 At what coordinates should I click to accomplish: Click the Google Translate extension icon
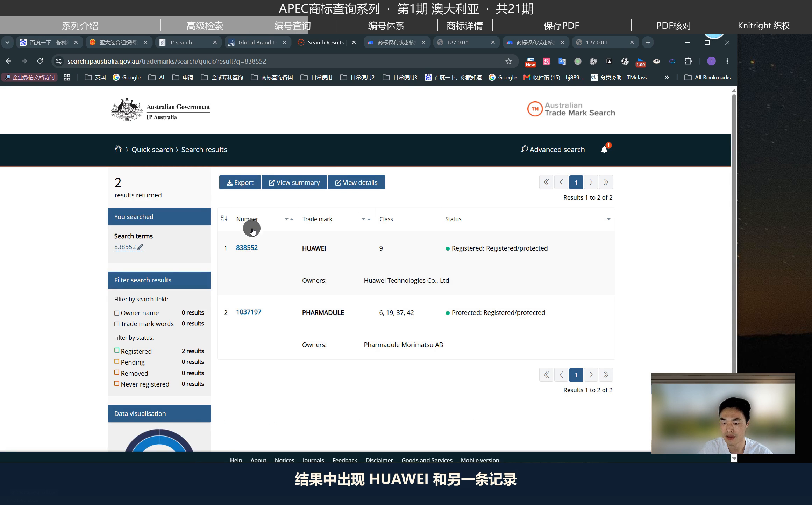(x=562, y=61)
